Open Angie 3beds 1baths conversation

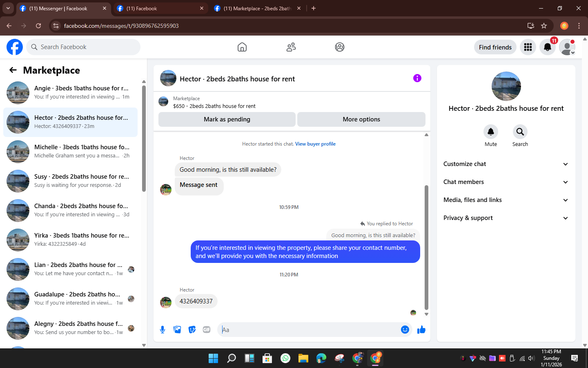[70, 93]
